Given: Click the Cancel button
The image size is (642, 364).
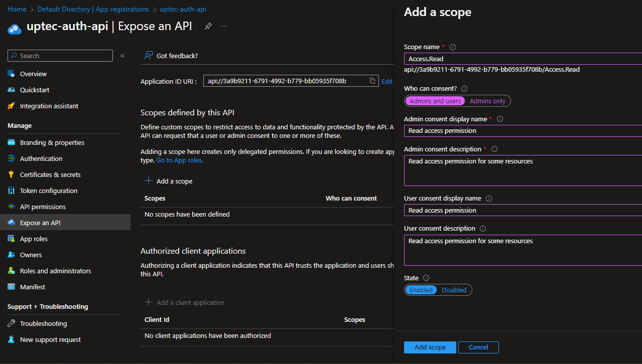Looking at the screenshot, I should click(x=478, y=347).
